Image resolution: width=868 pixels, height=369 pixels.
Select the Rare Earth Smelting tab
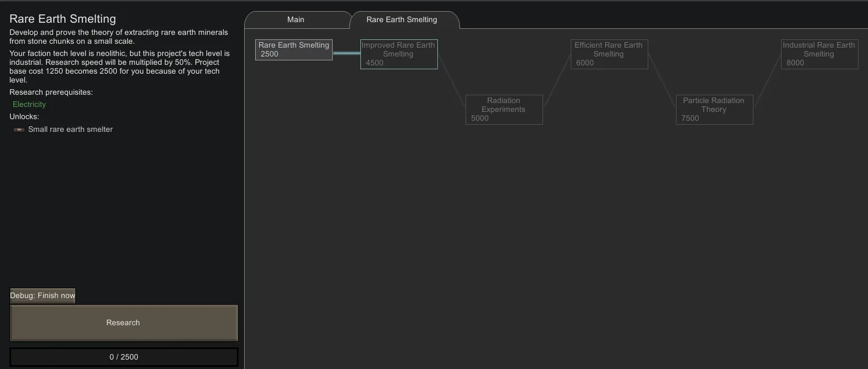(402, 20)
